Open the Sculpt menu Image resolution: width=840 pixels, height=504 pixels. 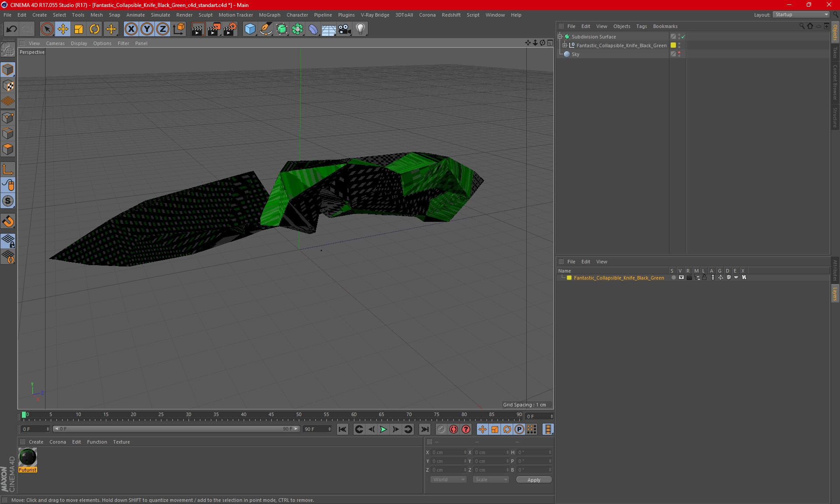[x=206, y=15]
